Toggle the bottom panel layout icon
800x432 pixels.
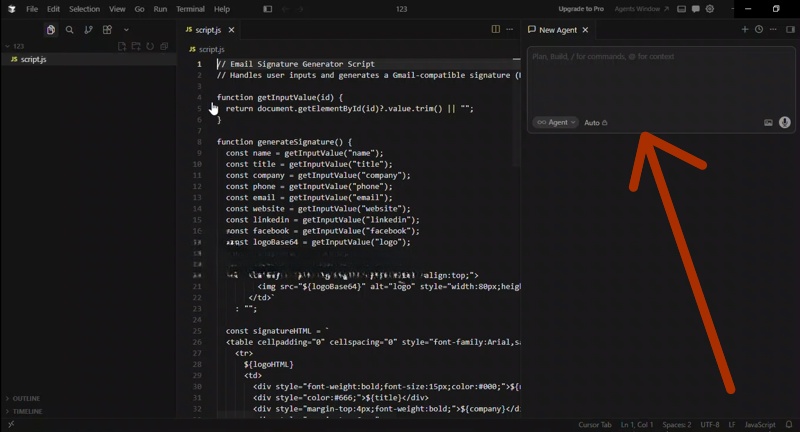click(681, 9)
